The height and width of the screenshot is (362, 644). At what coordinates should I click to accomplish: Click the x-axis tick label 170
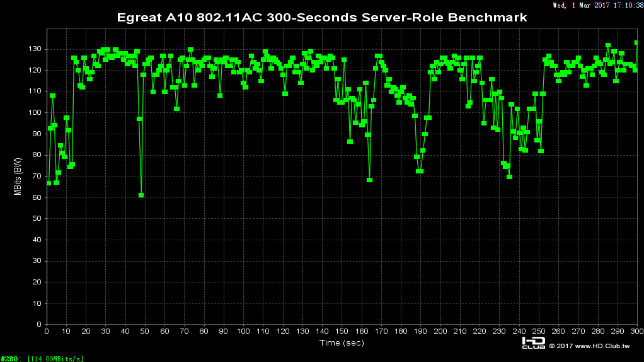pyautogui.click(x=381, y=331)
